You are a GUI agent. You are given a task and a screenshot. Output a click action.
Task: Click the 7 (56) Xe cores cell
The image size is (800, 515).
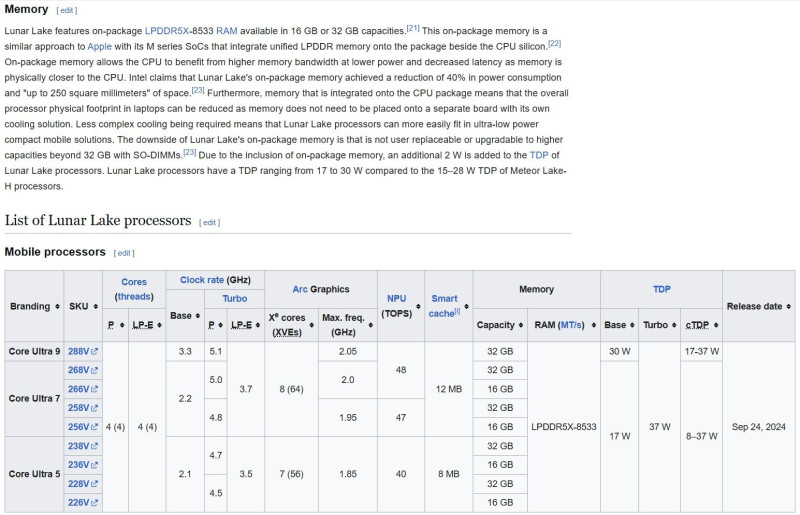pos(291,474)
